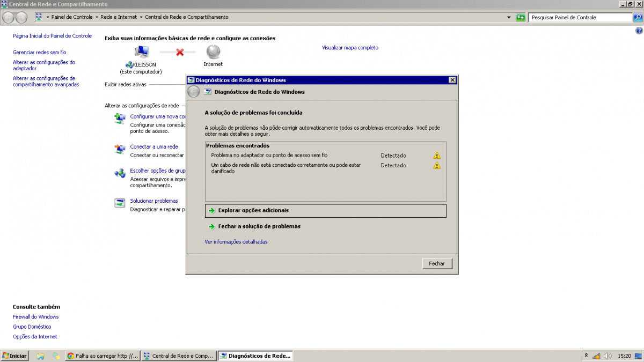Click the green refresh button in address bar
This screenshot has width=644, height=362.
[x=520, y=17]
